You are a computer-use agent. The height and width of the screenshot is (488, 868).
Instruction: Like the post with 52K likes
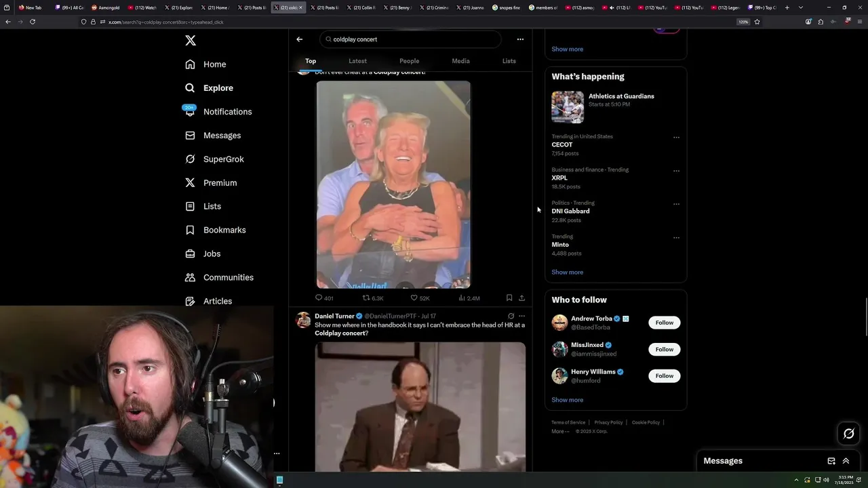(420, 298)
